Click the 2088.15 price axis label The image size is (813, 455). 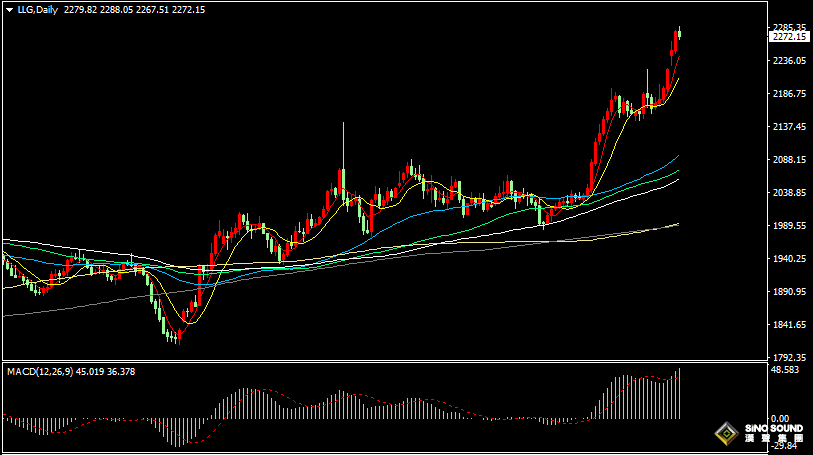789,160
